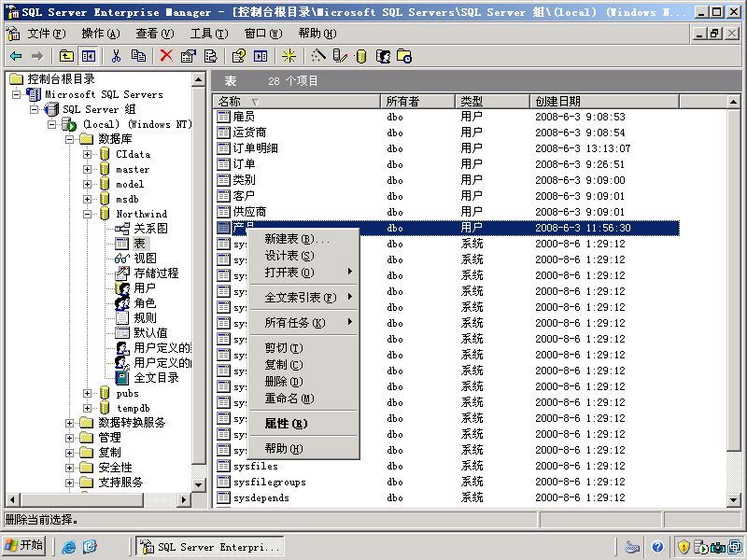This screenshot has height=560, width=747.
Task: Select the 默认值 node in tree
Action: [150, 333]
